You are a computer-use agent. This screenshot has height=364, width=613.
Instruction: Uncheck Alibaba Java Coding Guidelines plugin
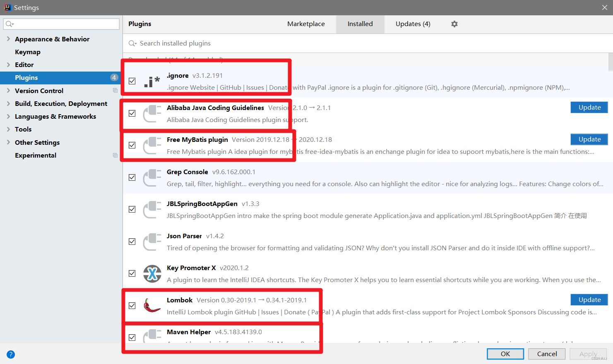click(132, 113)
